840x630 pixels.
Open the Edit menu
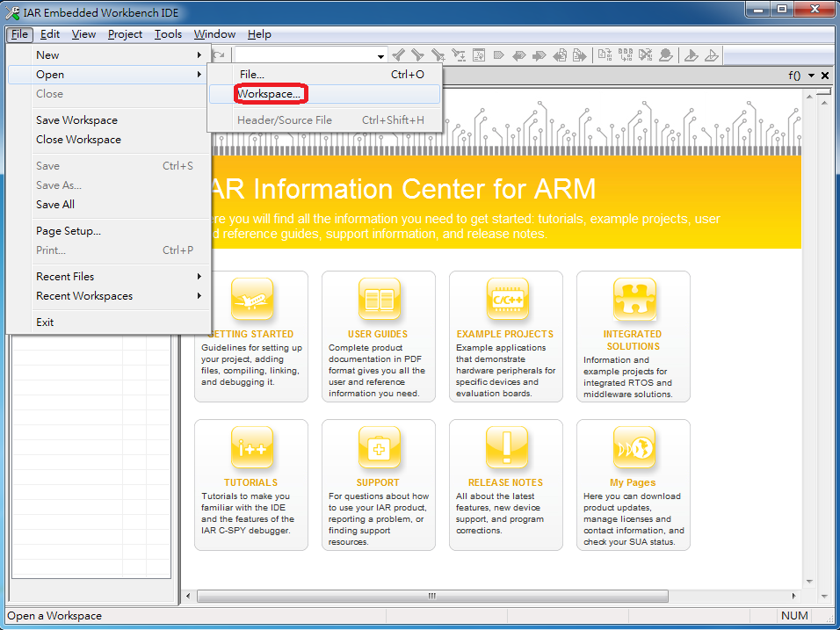click(x=50, y=34)
